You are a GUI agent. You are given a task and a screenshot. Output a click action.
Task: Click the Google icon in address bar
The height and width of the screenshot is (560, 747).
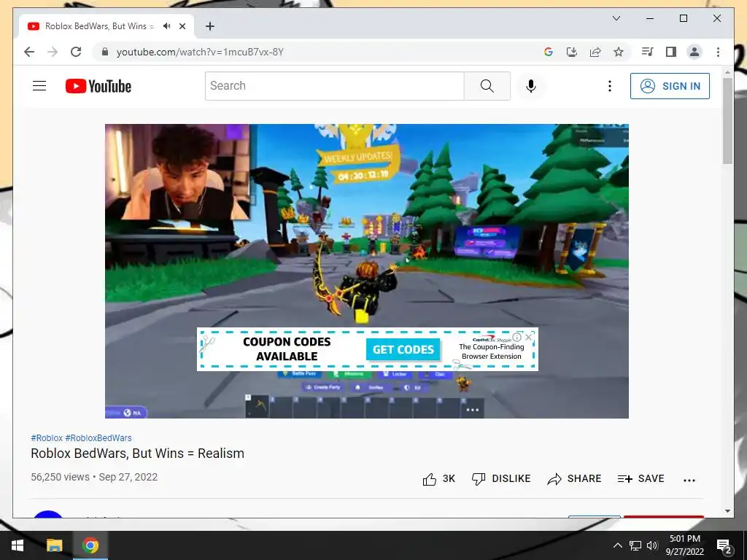point(549,52)
